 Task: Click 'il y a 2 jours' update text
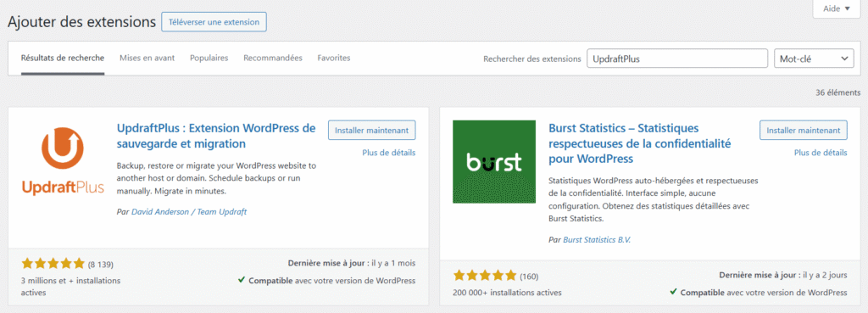pos(824,275)
